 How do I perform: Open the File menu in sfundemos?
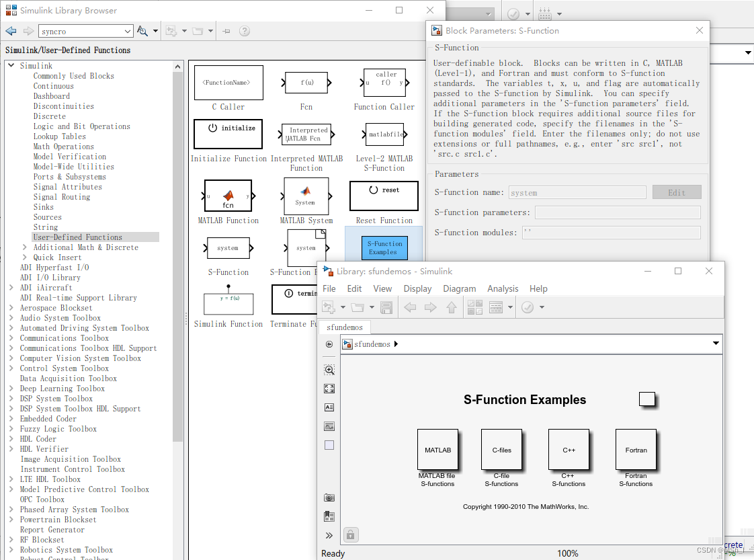coord(329,288)
